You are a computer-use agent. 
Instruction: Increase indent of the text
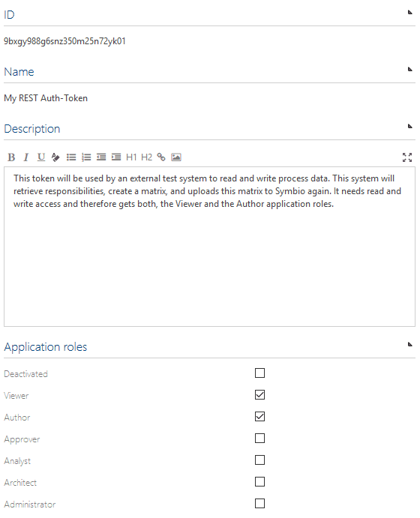(116, 157)
